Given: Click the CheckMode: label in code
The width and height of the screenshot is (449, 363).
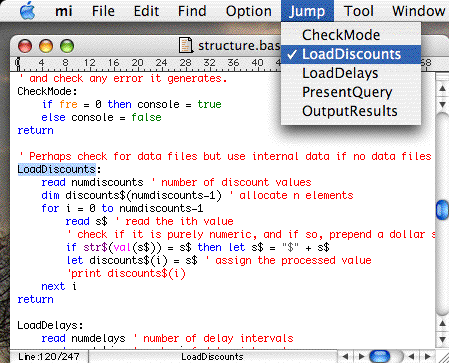Looking at the screenshot, I should pos(47,91).
